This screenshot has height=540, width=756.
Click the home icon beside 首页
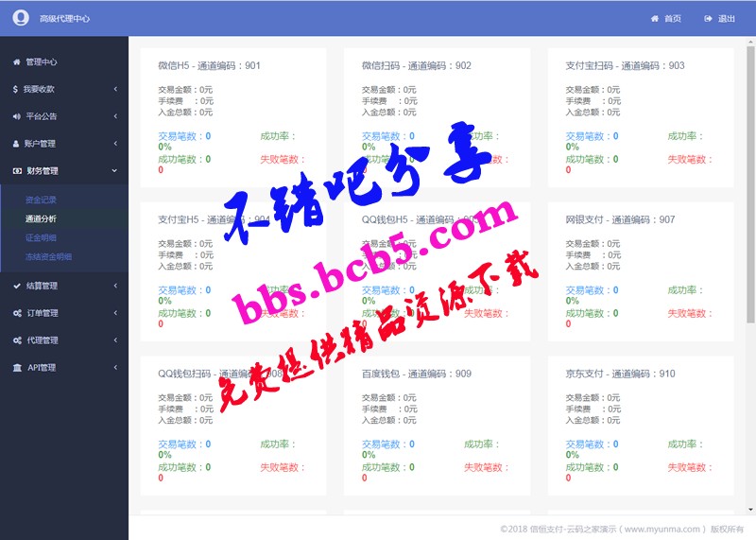click(x=655, y=19)
